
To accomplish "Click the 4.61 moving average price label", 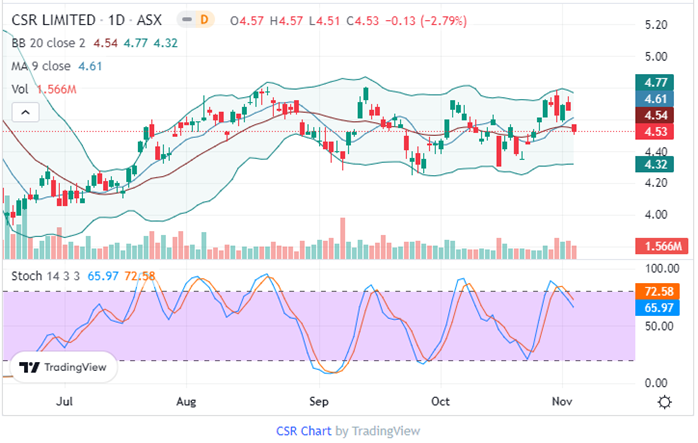I will 656,100.
